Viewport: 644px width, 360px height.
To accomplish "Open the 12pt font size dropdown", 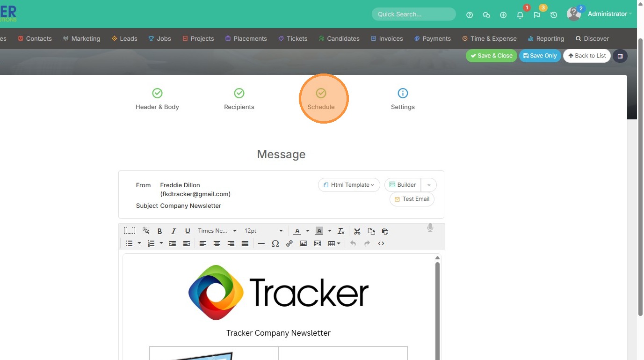I will pos(264,231).
